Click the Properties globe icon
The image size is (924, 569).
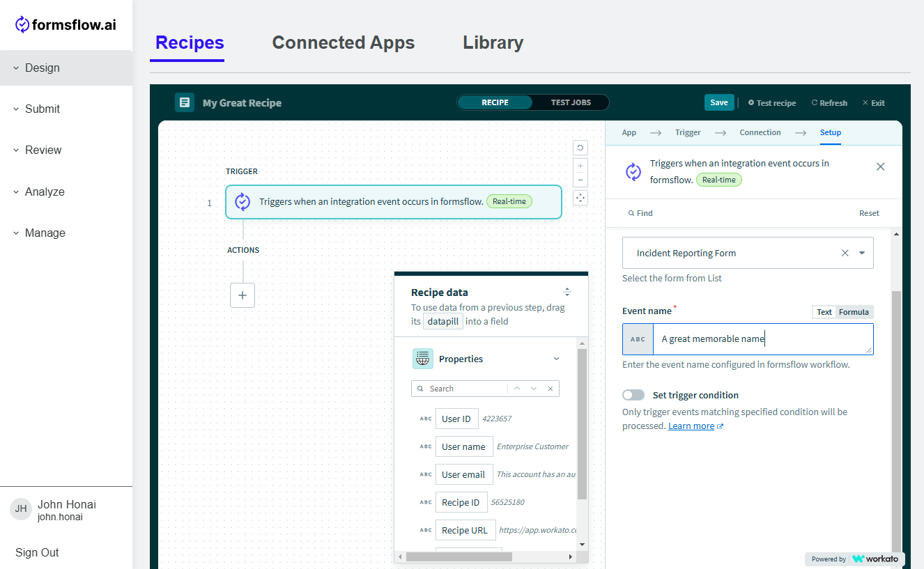[423, 359]
